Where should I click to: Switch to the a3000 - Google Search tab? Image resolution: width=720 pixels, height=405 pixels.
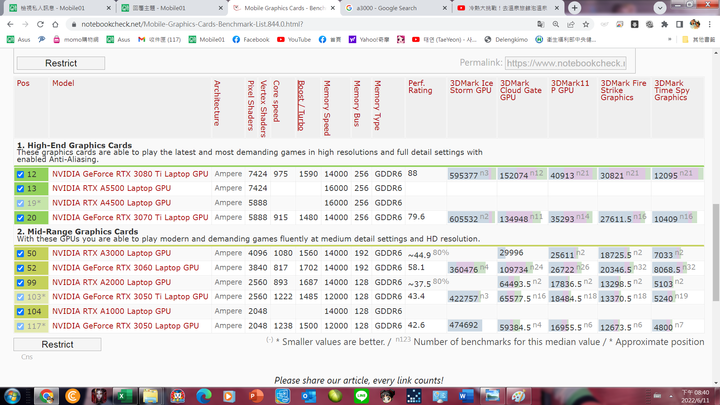[391, 8]
